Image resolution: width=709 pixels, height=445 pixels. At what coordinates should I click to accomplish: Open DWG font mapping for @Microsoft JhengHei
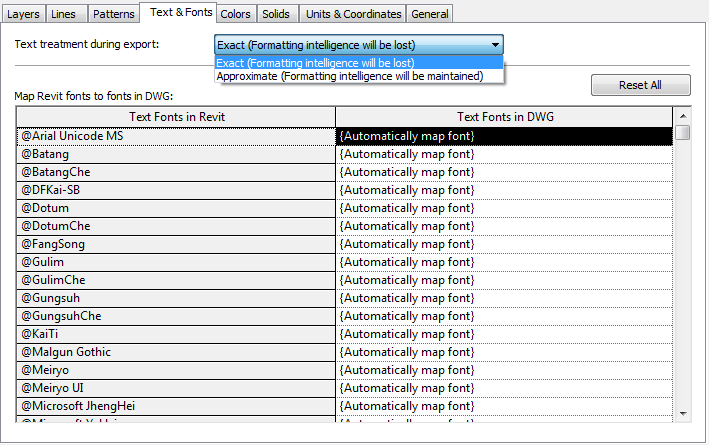504,406
